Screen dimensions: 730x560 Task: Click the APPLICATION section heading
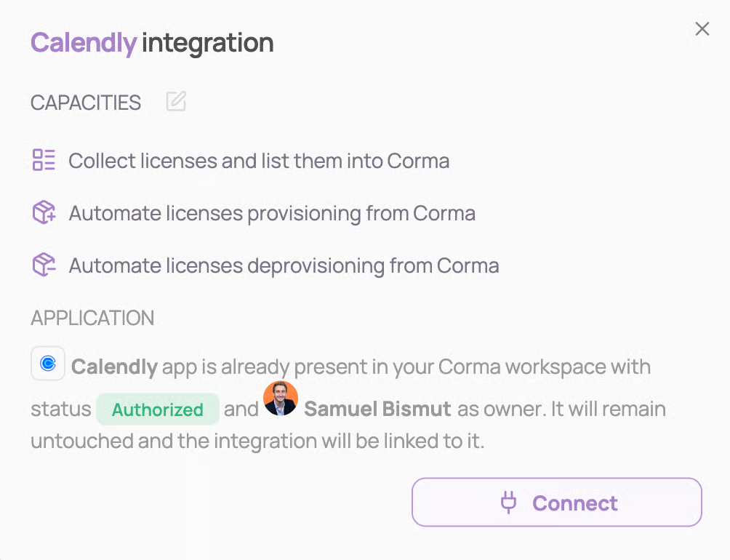coord(92,318)
